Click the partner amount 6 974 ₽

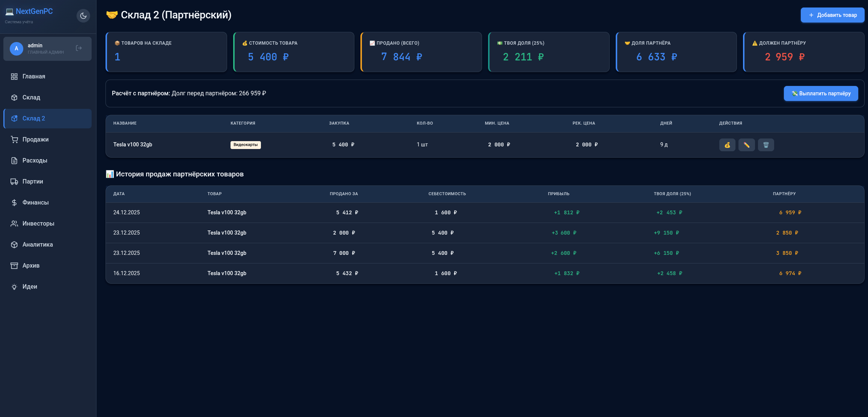tap(790, 273)
